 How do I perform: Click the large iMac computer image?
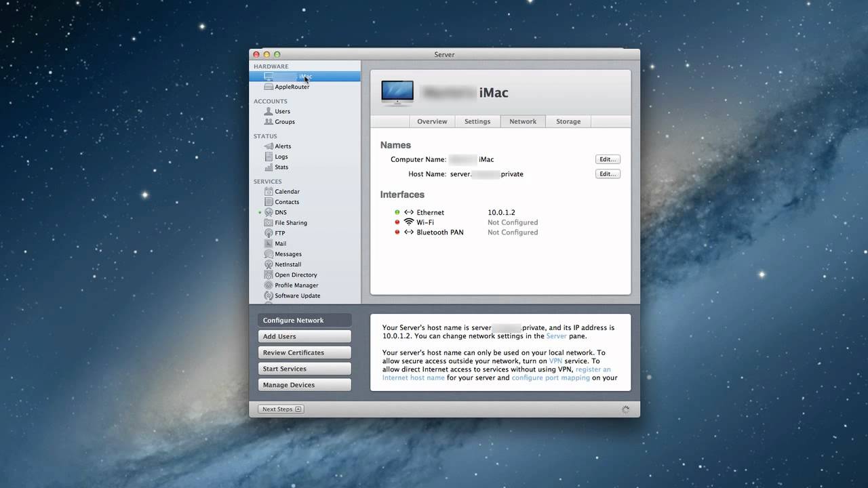pos(397,94)
